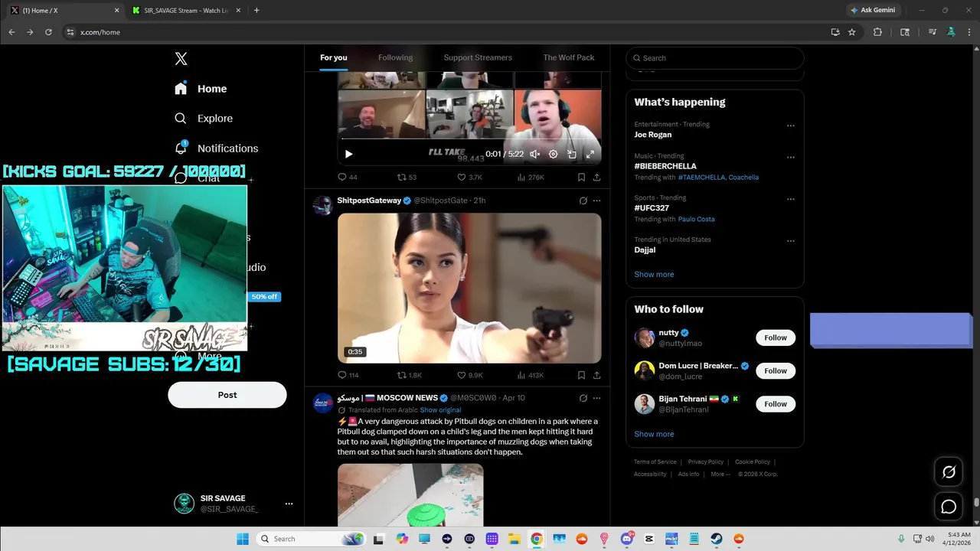Open Grok icon on MOSCOW NEWS post
This screenshot has height=551, width=980.
[x=583, y=398]
